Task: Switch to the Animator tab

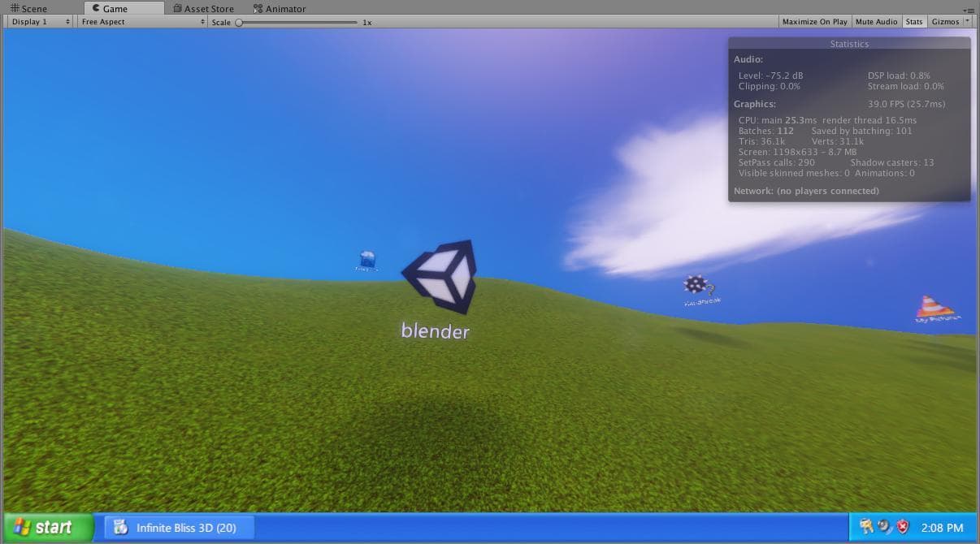Action: [x=280, y=8]
